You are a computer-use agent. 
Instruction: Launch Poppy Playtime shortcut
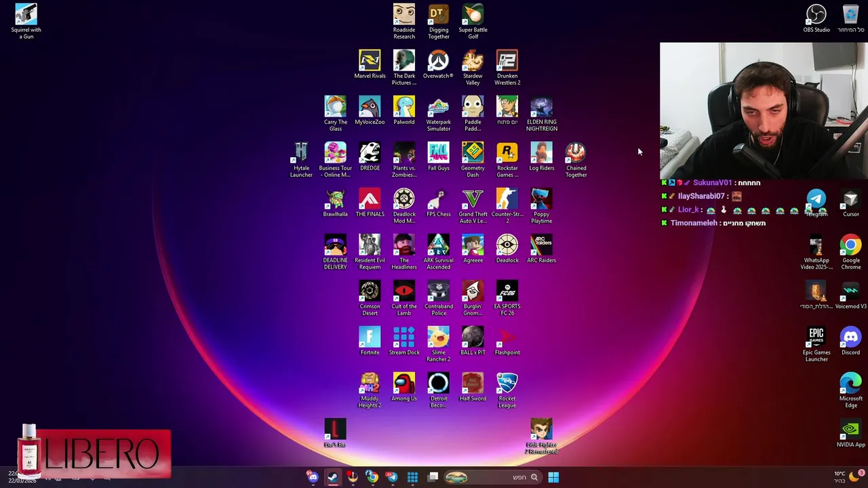542,205
